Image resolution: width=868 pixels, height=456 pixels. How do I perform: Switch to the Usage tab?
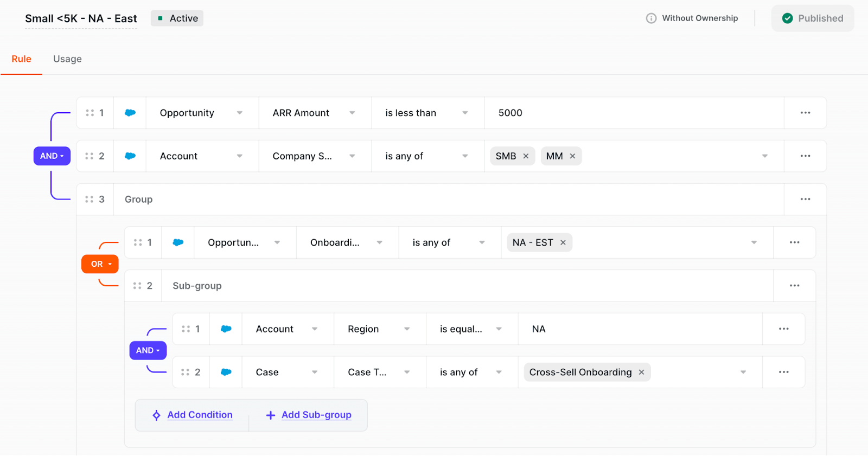click(x=67, y=59)
